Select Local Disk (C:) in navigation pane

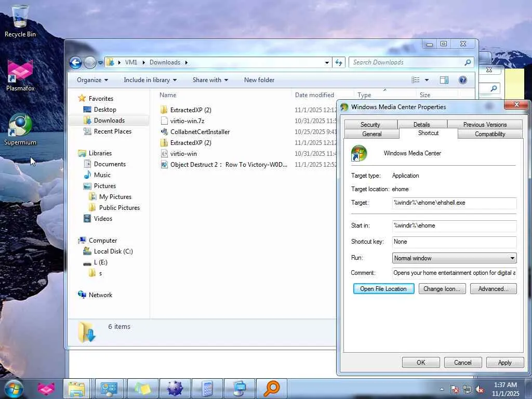(113, 251)
